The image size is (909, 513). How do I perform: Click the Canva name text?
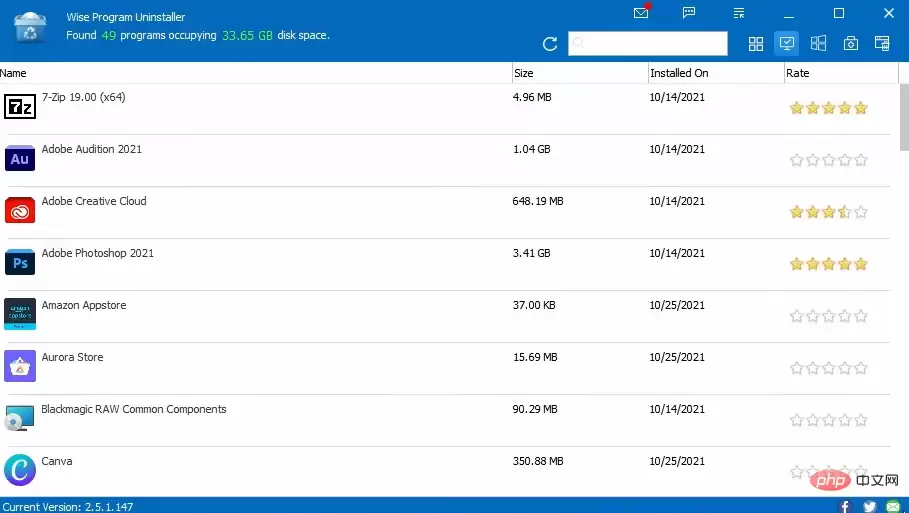[x=57, y=461]
